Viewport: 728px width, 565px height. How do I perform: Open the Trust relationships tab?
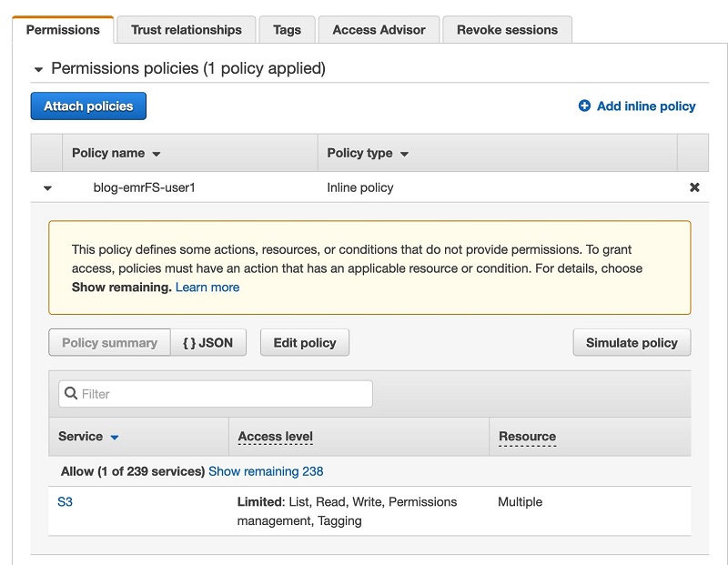point(187,30)
